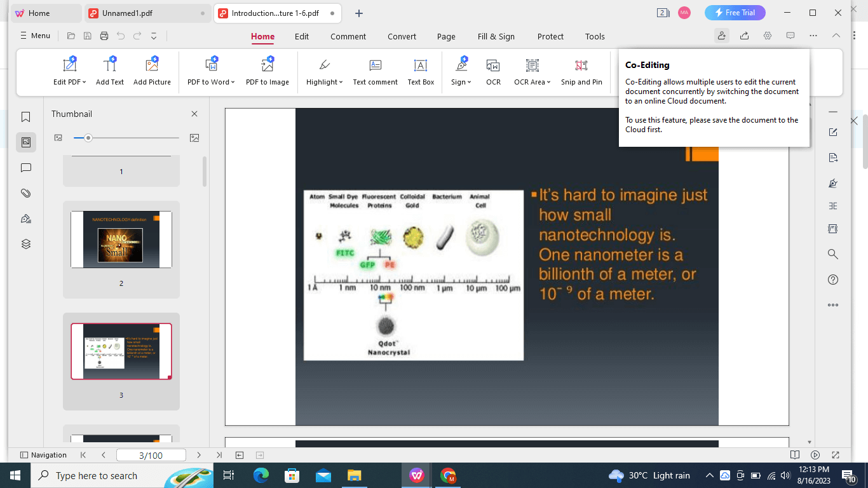This screenshot has width=868, height=488.
Task: Open the bookmark panel in sidebar
Action: point(26,117)
